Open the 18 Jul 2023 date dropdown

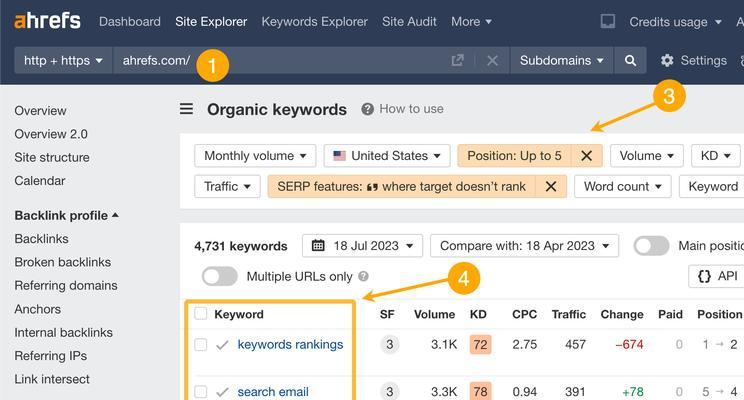tap(362, 246)
